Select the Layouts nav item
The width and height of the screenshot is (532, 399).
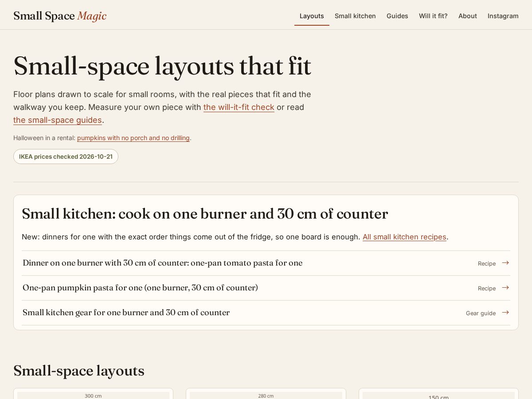pos(312,16)
